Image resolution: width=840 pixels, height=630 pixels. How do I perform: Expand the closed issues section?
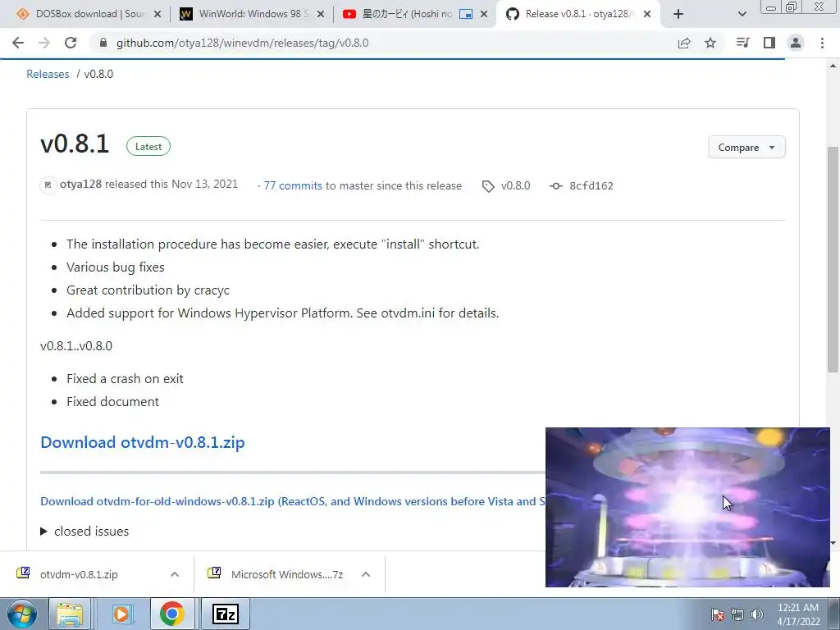click(x=84, y=532)
